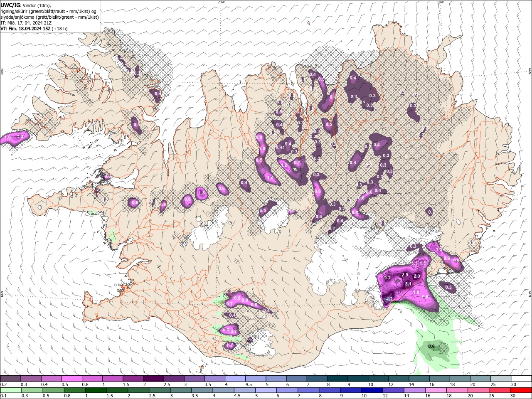The width and height of the screenshot is (532, 399).
Task: Click the snow scale swatch between 14 and 16
Action: tap(419, 379)
